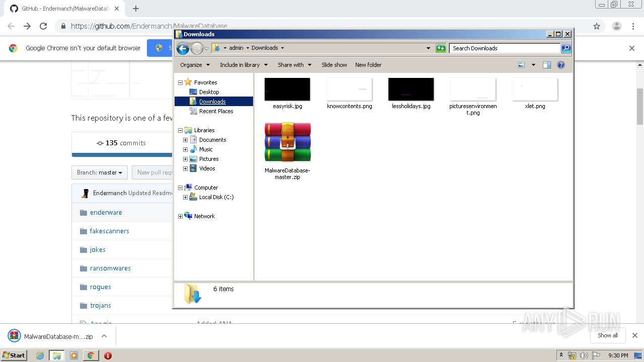Open the Chrome profile avatar icon
644x362 pixels.
pos(617,26)
